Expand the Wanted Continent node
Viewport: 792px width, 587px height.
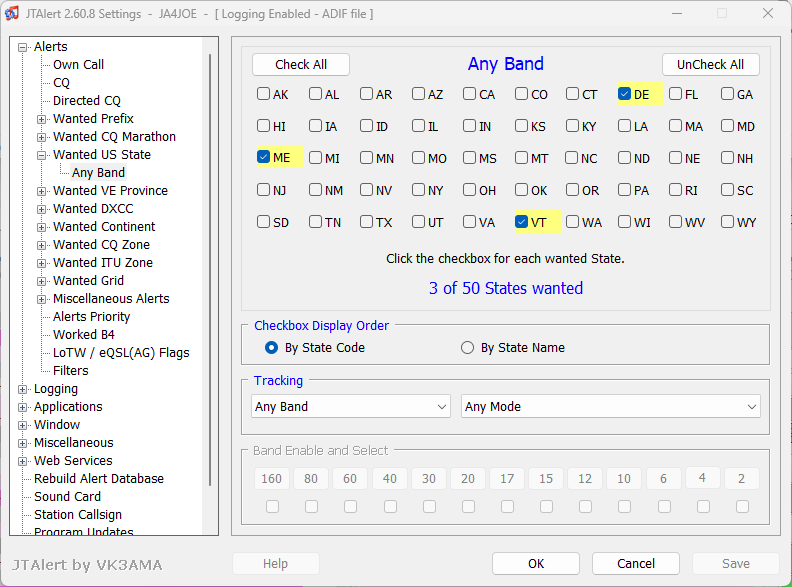[41, 227]
